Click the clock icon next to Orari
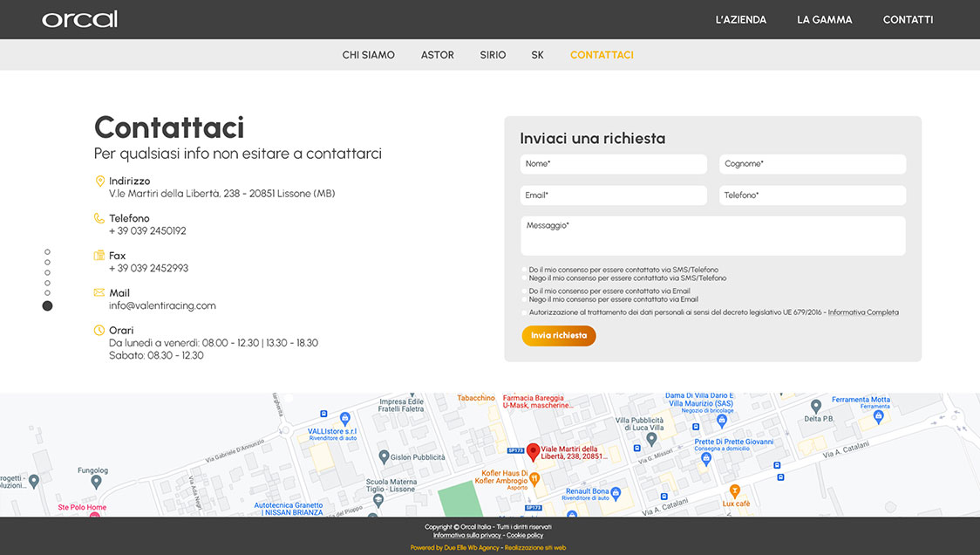Screen dimensions: 980x555 [x=99, y=330]
